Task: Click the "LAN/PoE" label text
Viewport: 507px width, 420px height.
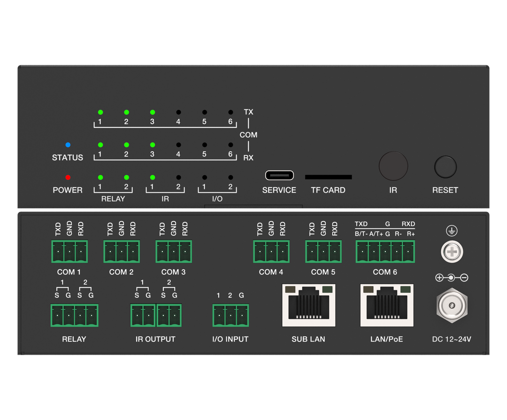Action: click(x=387, y=339)
